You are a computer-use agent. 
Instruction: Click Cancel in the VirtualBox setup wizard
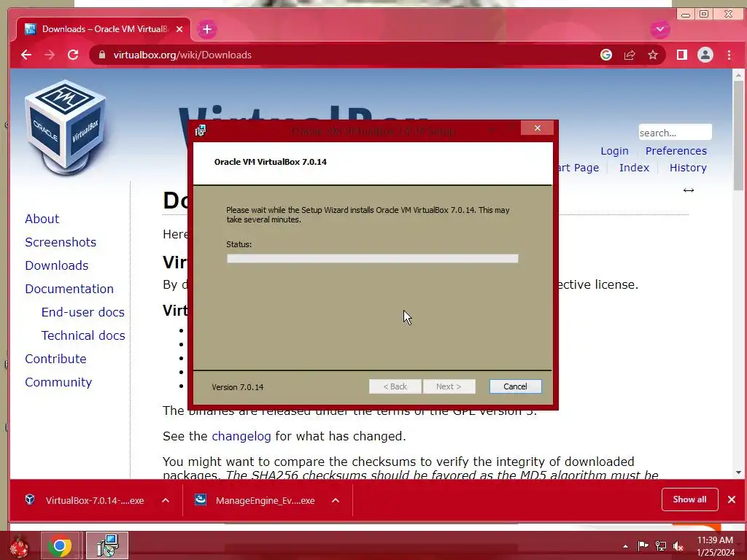(x=516, y=386)
